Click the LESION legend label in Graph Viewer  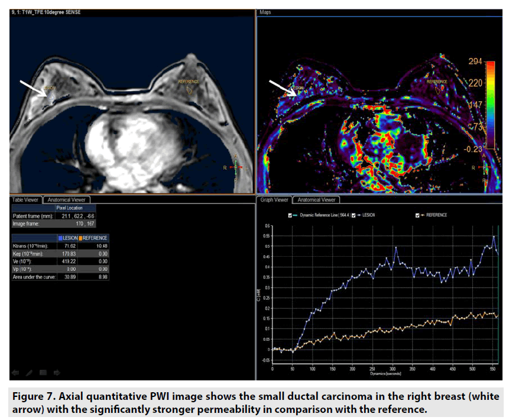[x=368, y=215]
